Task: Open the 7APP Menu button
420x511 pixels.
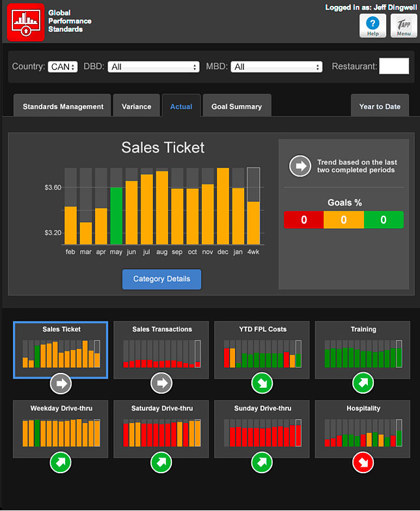Action: click(x=404, y=25)
